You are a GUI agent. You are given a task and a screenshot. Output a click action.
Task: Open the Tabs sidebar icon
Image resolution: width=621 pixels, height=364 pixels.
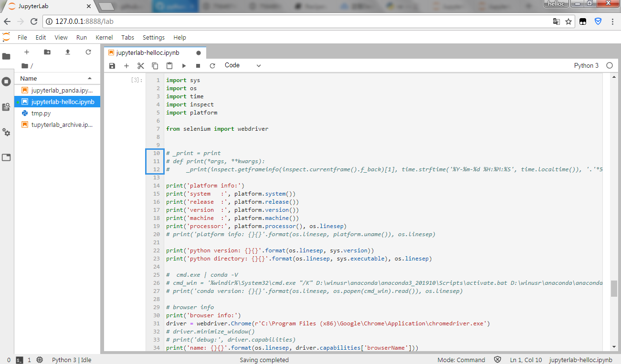(x=6, y=157)
